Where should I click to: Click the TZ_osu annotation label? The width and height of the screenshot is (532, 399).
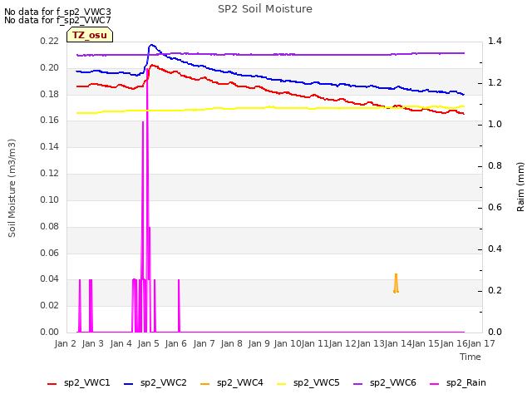(90, 35)
